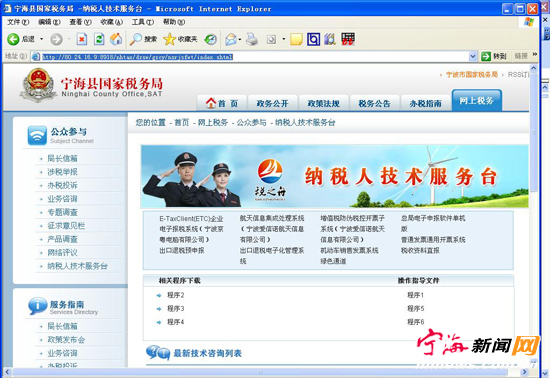Image resolution: width=550 pixels, height=378 pixels.
Task: Click the horizontal scrollbar right arrow
Action: coord(524,372)
